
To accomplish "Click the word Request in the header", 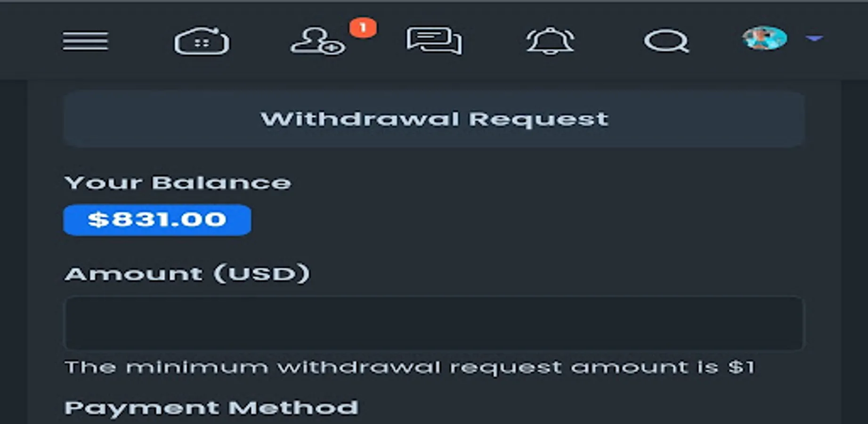I will [538, 120].
